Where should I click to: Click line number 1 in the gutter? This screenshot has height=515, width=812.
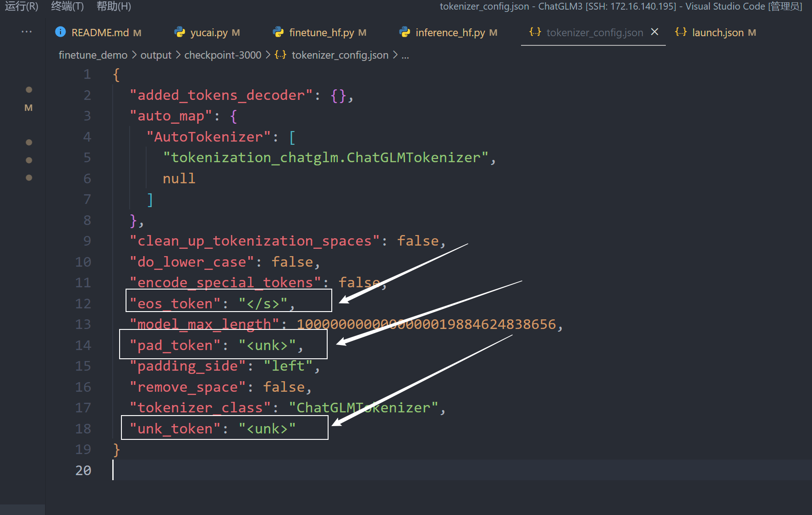tap(87, 74)
